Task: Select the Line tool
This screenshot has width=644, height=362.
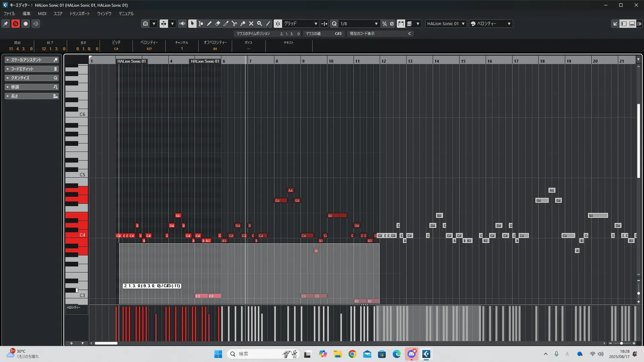Action: [x=268, y=23]
